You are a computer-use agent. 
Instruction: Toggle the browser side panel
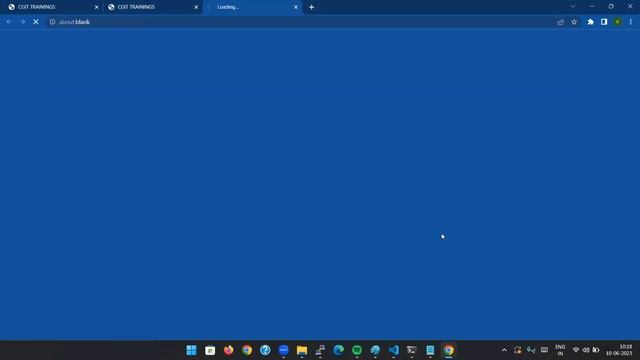click(x=604, y=22)
